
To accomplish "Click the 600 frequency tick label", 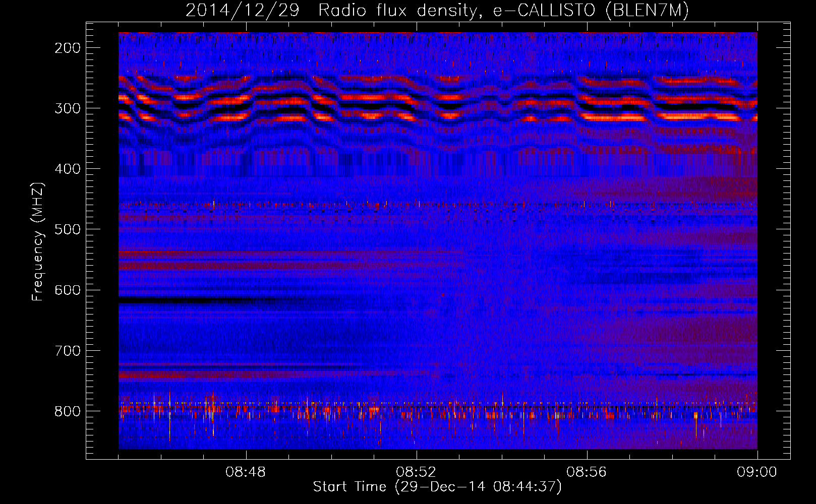I will pyautogui.click(x=67, y=290).
